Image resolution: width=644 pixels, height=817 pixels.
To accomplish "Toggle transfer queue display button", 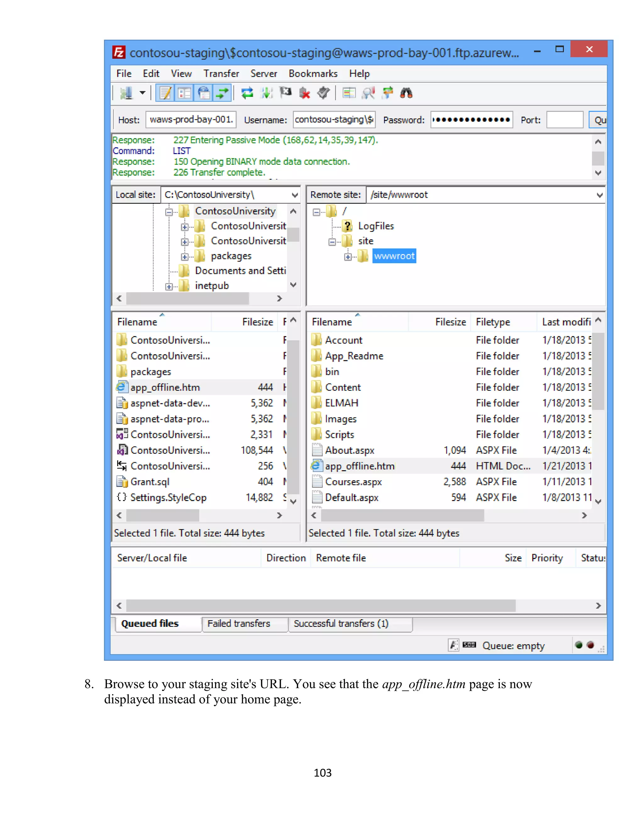I will coord(222,93).
